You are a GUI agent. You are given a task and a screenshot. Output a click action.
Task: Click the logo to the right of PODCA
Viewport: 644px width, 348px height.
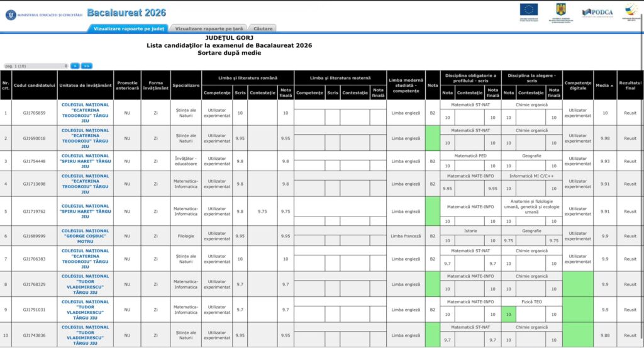coord(631,11)
